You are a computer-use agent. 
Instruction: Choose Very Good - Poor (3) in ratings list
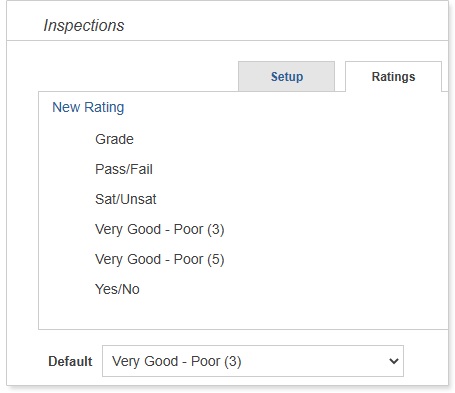160,229
